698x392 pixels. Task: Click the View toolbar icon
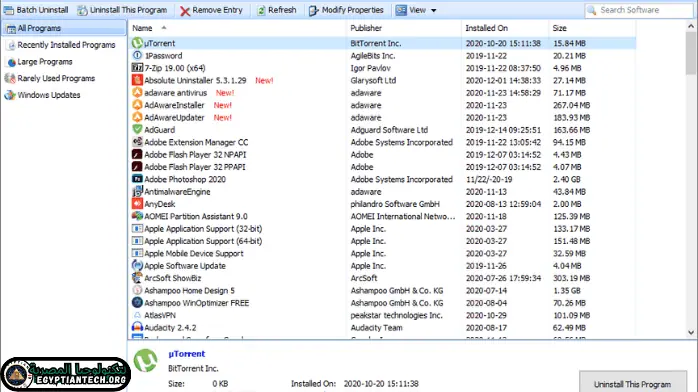click(401, 10)
